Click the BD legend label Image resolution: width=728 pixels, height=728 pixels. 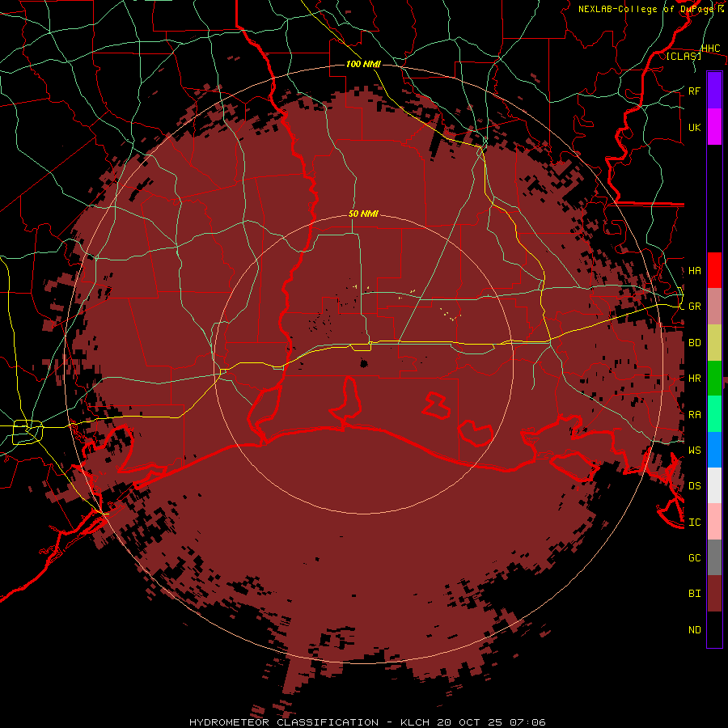[694, 343]
